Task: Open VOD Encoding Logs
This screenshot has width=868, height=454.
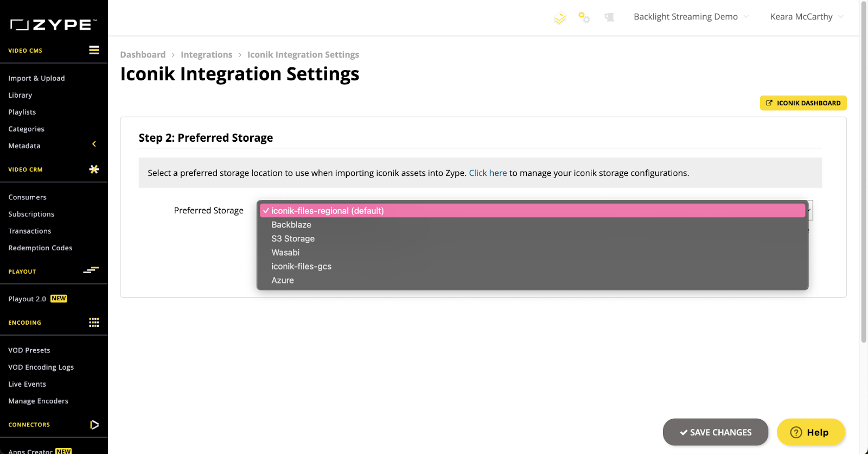Action: [41, 367]
